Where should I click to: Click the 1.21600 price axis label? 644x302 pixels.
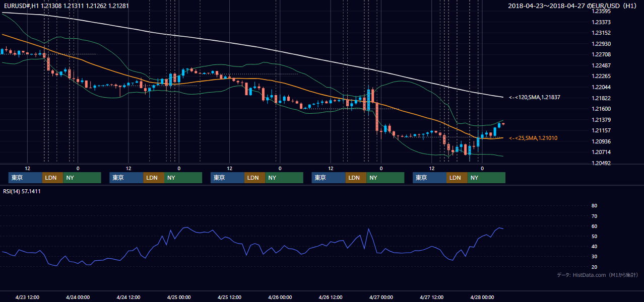(x=601, y=109)
